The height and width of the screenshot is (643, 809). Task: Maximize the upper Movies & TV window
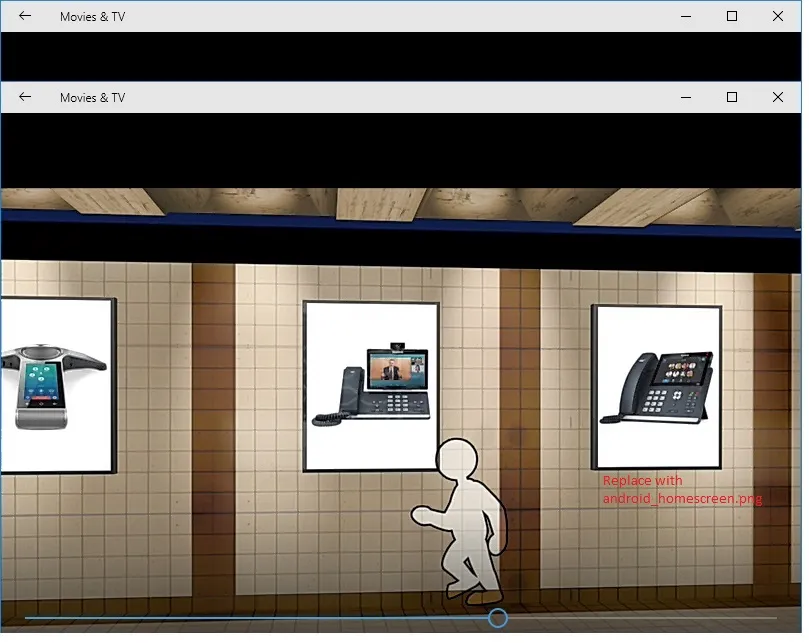(x=732, y=16)
